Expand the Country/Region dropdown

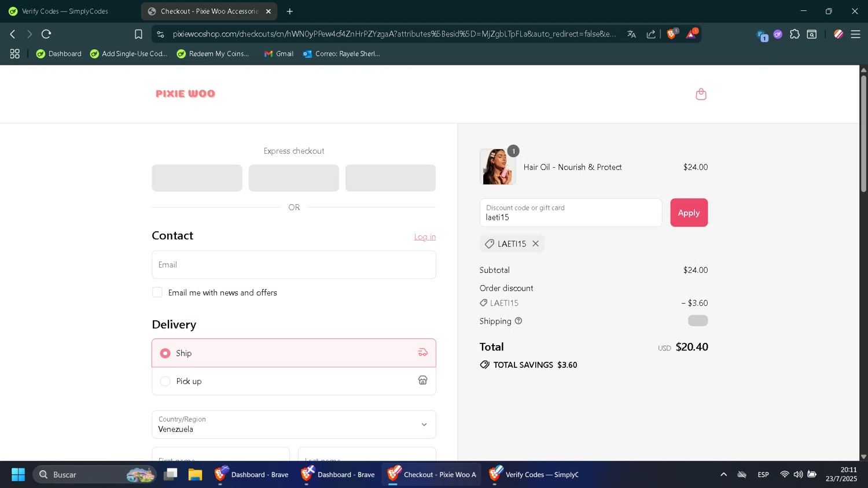pos(294,424)
